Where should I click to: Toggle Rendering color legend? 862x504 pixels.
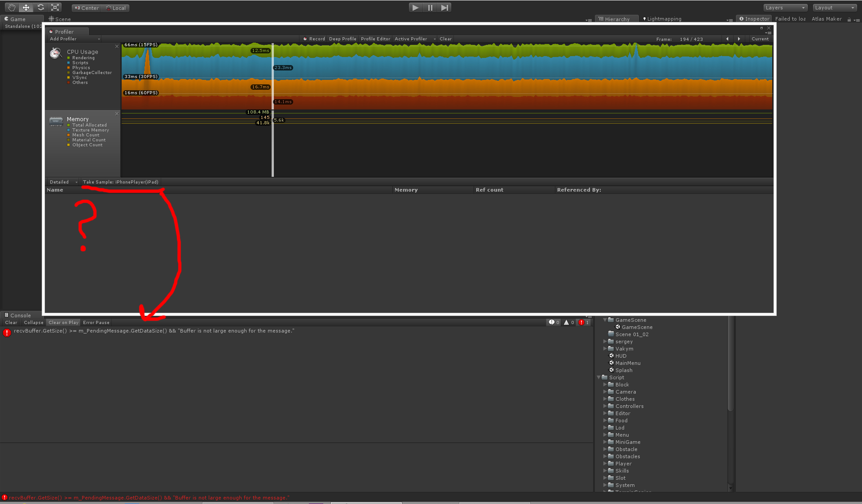(x=69, y=58)
